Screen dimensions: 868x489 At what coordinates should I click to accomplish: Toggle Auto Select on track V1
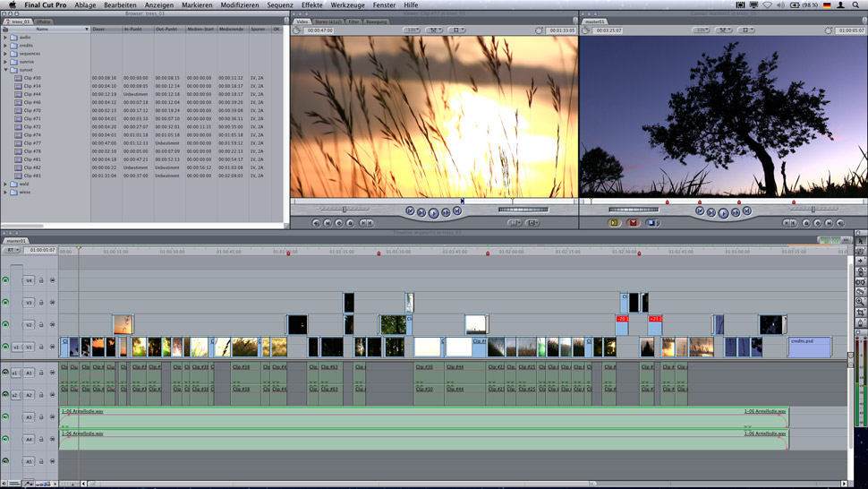pos(52,347)
